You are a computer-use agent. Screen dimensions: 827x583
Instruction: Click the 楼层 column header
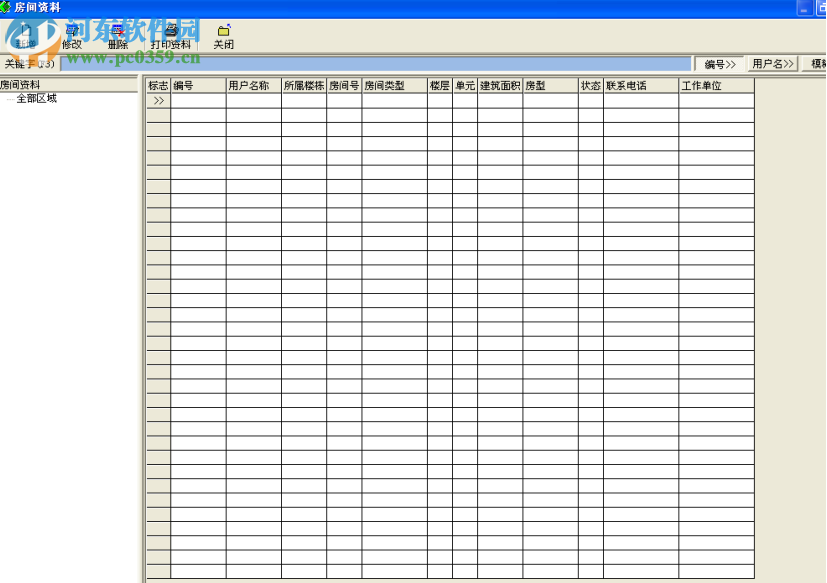tap(440, 85)
